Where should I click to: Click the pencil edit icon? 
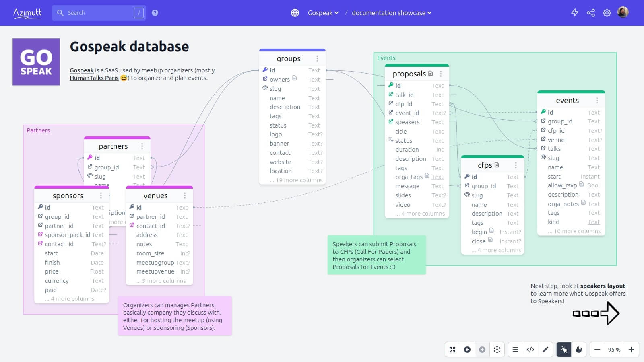point(545,350)
